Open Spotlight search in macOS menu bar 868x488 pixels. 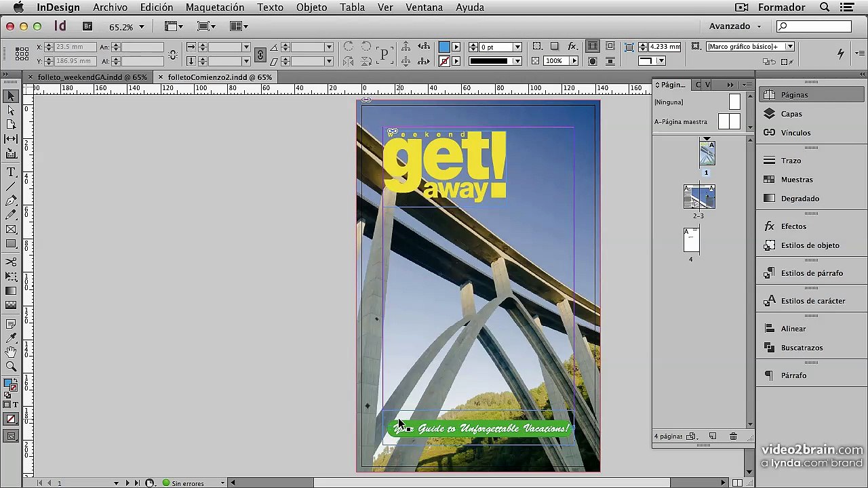pos(825,7)
